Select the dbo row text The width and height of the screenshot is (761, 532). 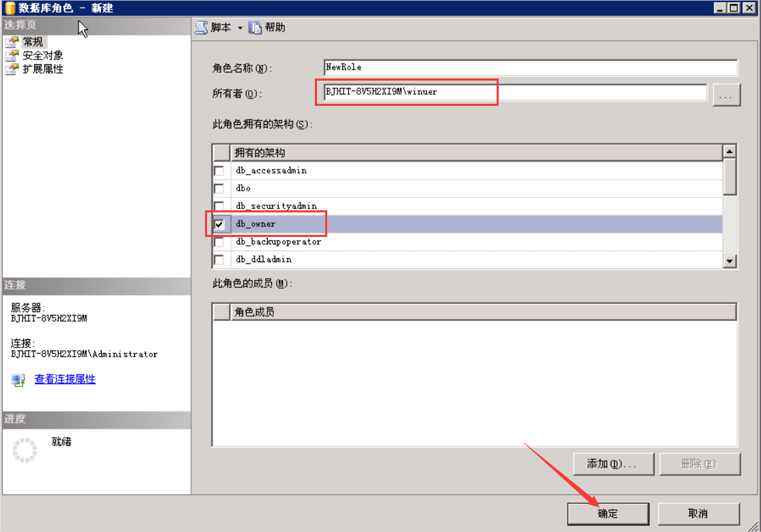(243, 188)
